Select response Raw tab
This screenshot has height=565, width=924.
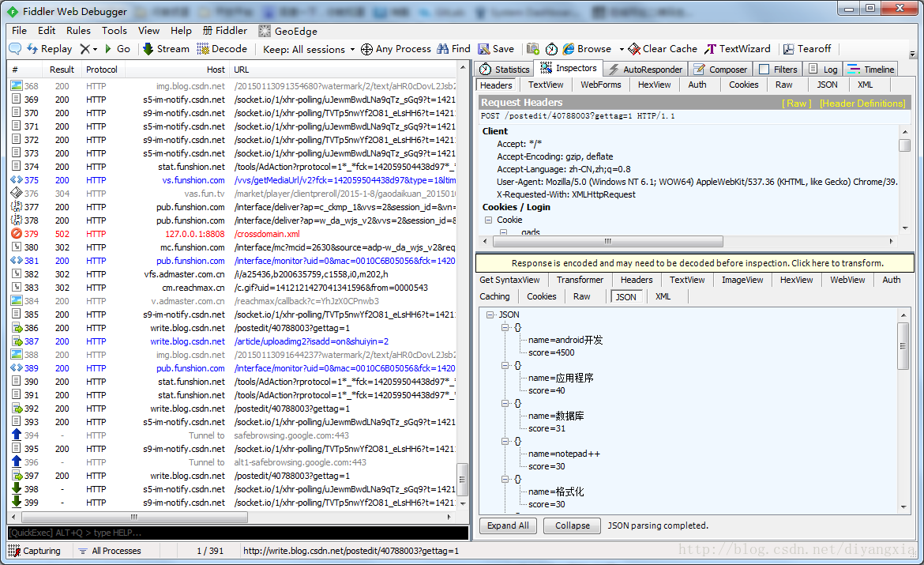point(581,296)
